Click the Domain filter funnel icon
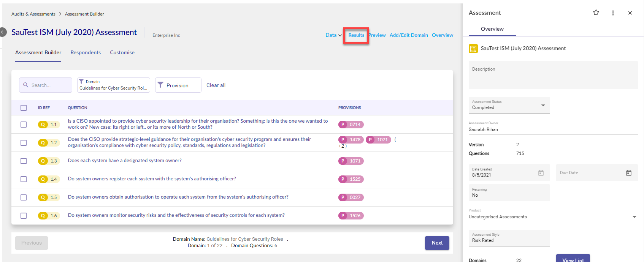This screenshot has width=644, height=262. pos(81,82)
